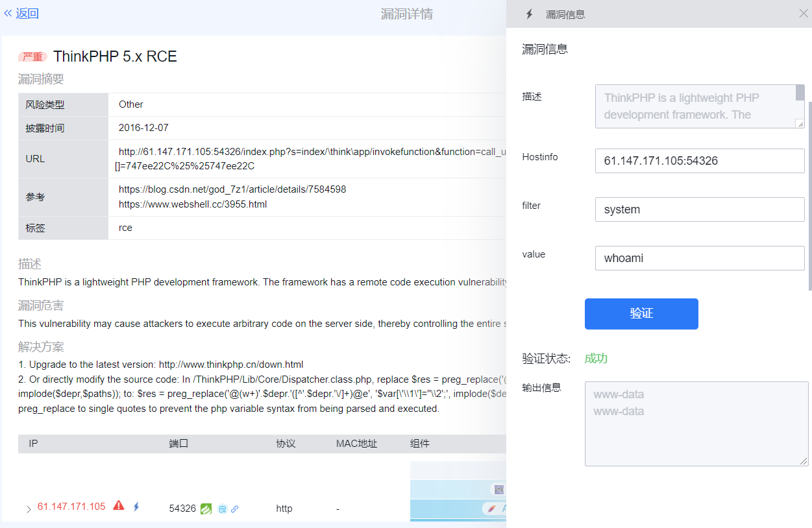Viewport: 812px width, 528px height.
Task: Click the search-document icon after port 54326
Action: pyautogui.click(x=222, y=509)
